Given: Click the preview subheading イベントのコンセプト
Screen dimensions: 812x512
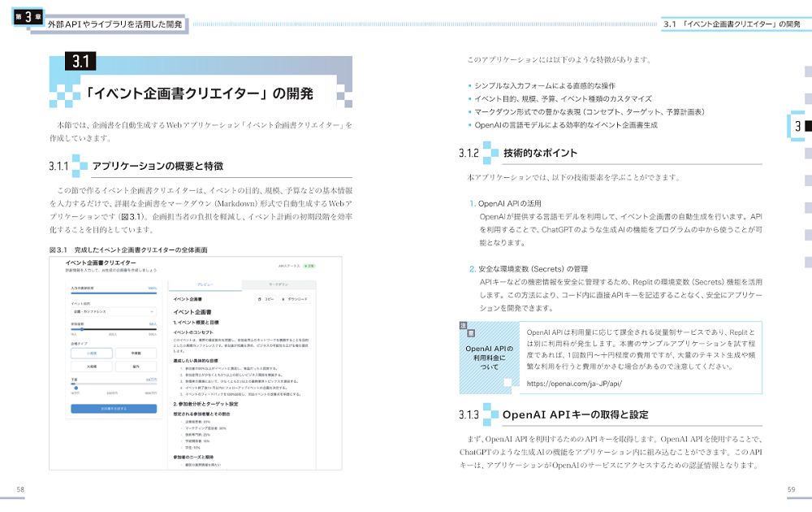Looking at the screenshot, I should (x=192, y=332).
